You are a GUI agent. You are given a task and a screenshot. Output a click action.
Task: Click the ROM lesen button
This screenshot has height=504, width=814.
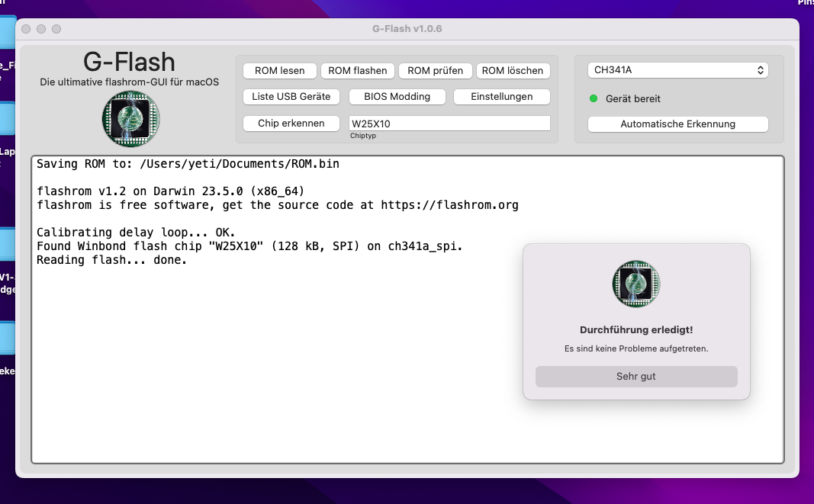pyautogui.click(x=279, y=71)
